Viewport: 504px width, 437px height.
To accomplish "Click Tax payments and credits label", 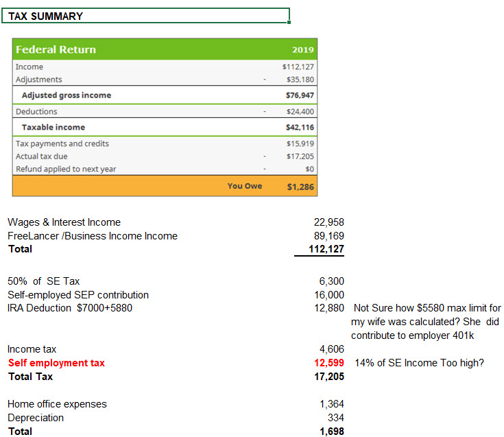I will (62, 144).
